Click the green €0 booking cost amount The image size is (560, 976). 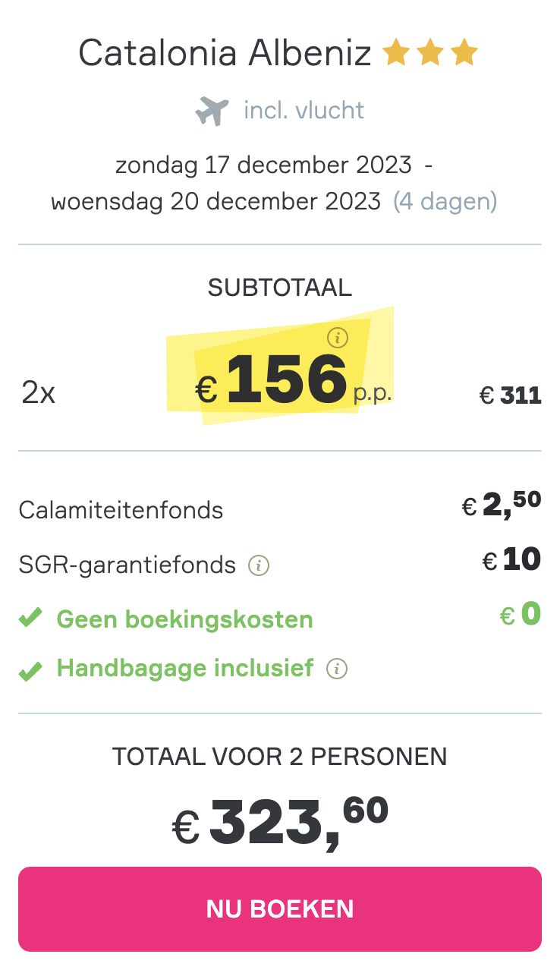coord(521,614)
